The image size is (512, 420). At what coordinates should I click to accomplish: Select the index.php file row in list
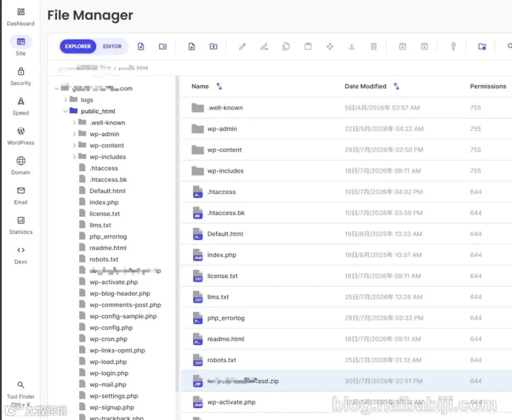click(x=346, y=255)
